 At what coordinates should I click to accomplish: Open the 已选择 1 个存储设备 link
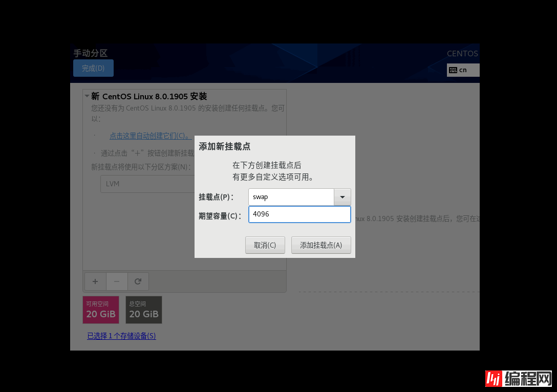click(x=121, y=336)
